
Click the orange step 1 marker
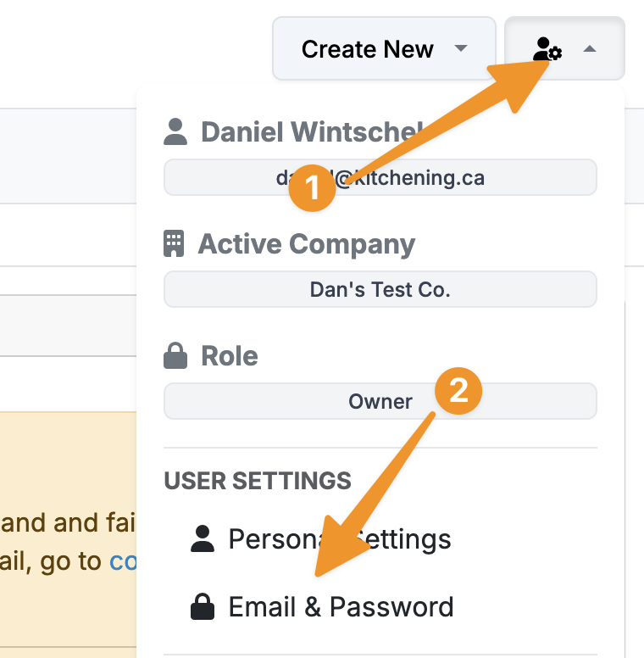coord(313,187)
